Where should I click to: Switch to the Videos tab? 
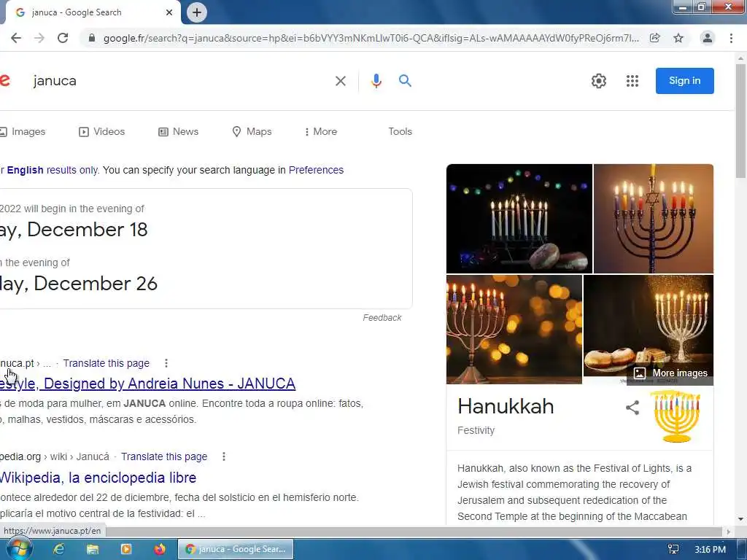coord(101,131)
